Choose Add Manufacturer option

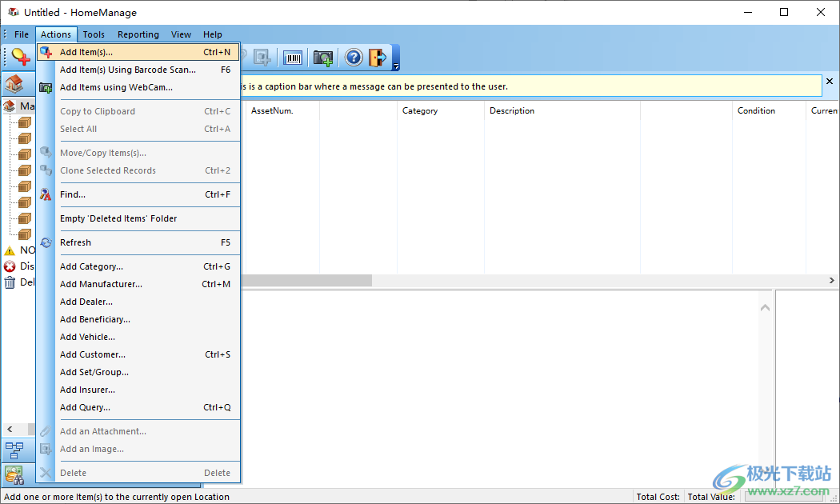click(138, 285)
